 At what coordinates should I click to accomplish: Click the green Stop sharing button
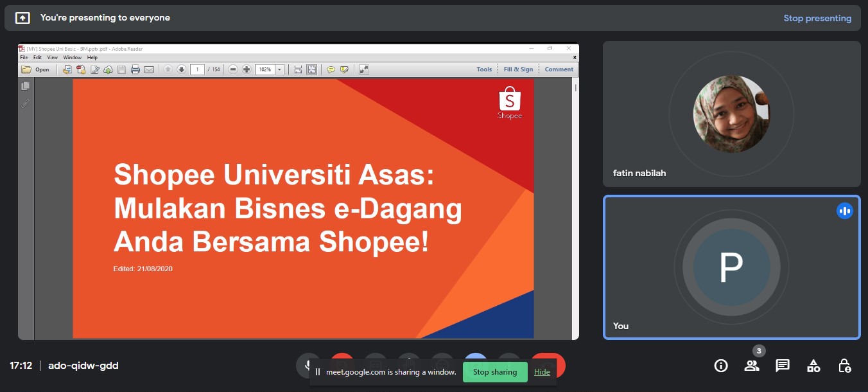[495, 372]
